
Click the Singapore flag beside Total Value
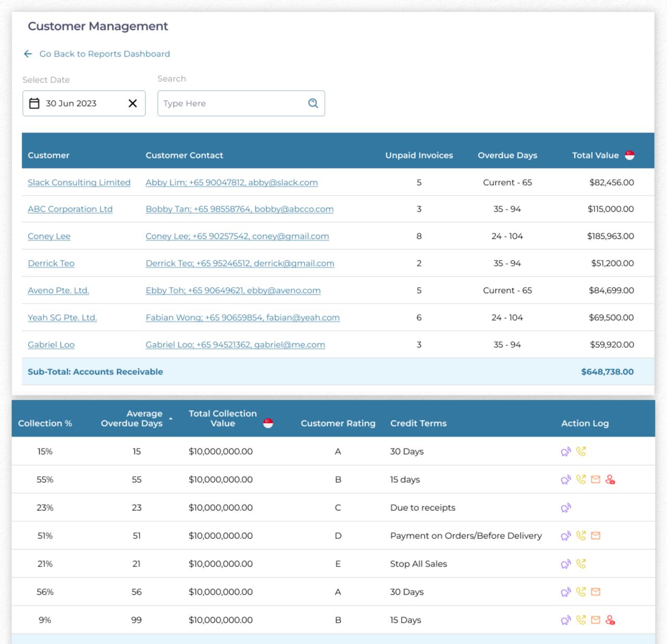click(629, 155)
